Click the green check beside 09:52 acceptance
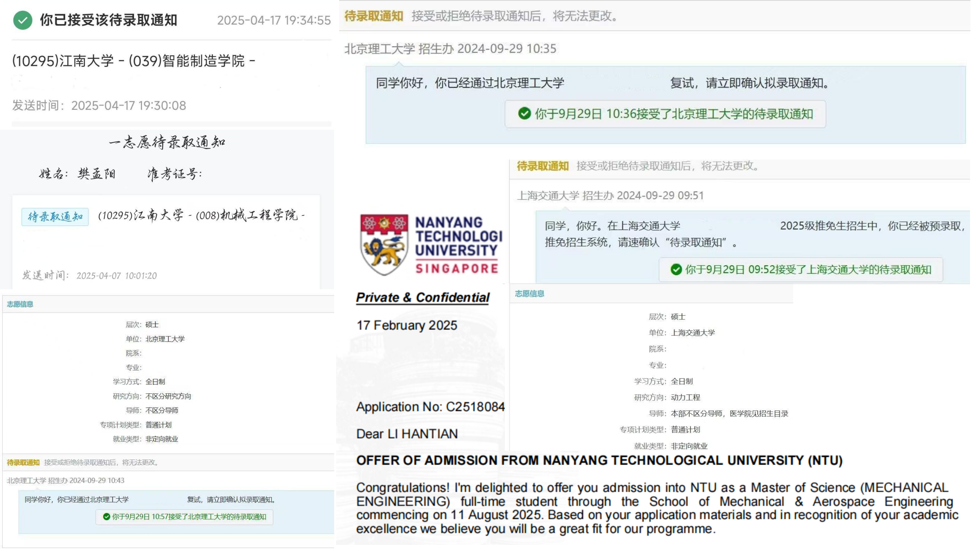Screen dimensions: 980x551 tap(676, 269)
